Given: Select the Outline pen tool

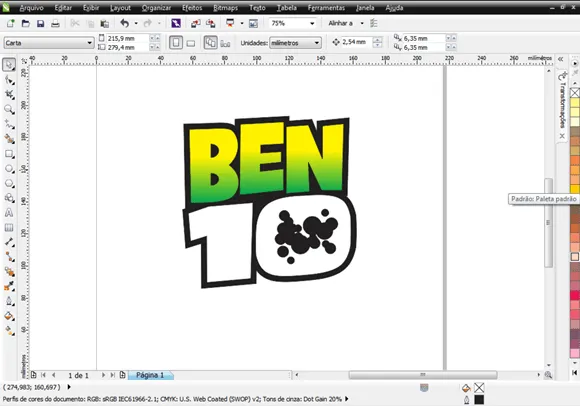Looking at the screenshot, I should 9,301.
